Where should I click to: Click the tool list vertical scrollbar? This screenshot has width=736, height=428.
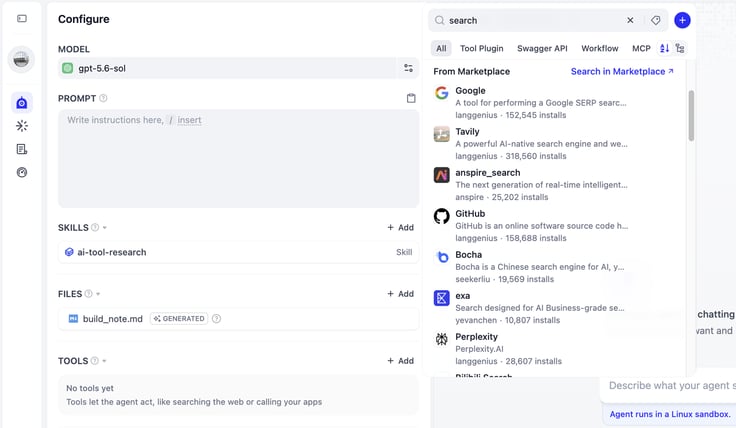pyautogui.click(x=691, y=115)
